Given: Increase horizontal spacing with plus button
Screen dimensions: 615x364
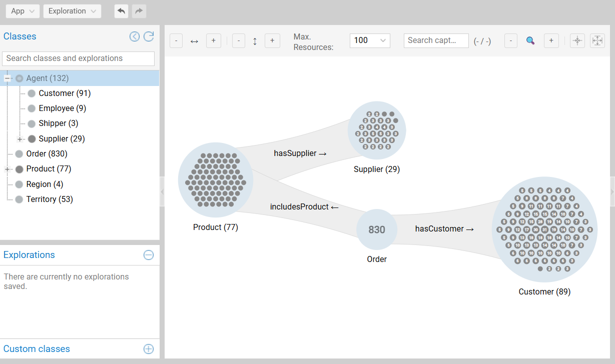Looking at the screenshot, I should [x=213, y=41].
